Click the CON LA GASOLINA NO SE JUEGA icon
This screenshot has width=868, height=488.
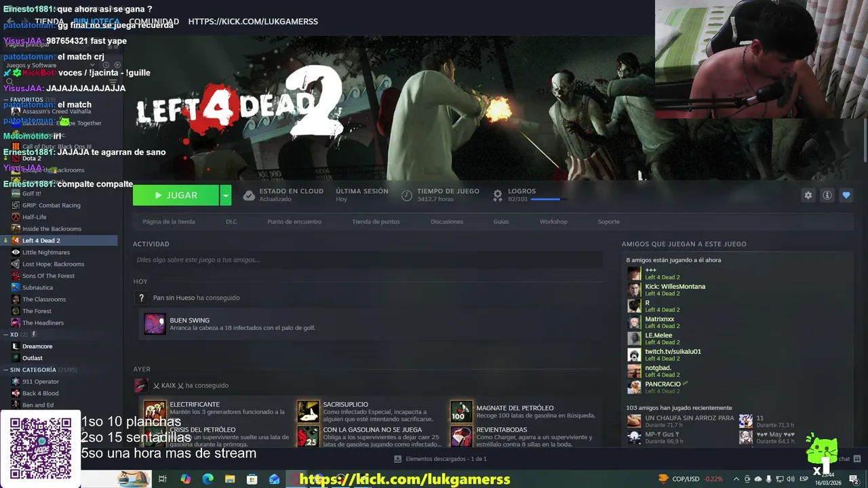(308, 436)
